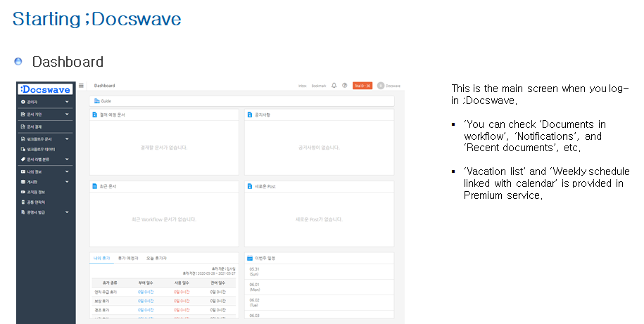Select the 나의 휴가 tab
Screen dimensions: 644x324
coord(102,258)
